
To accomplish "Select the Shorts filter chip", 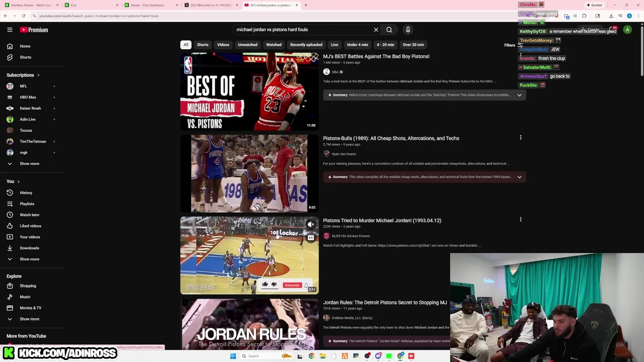I will point(203,45).
